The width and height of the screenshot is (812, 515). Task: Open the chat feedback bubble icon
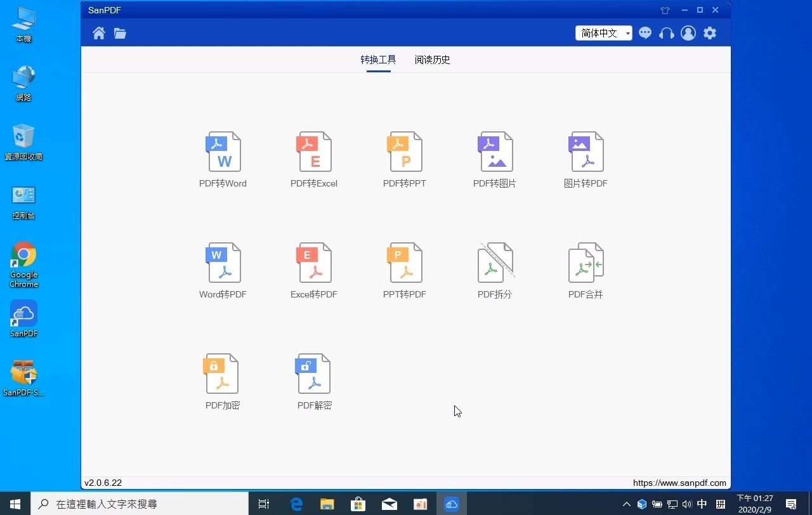click(645, 33)
